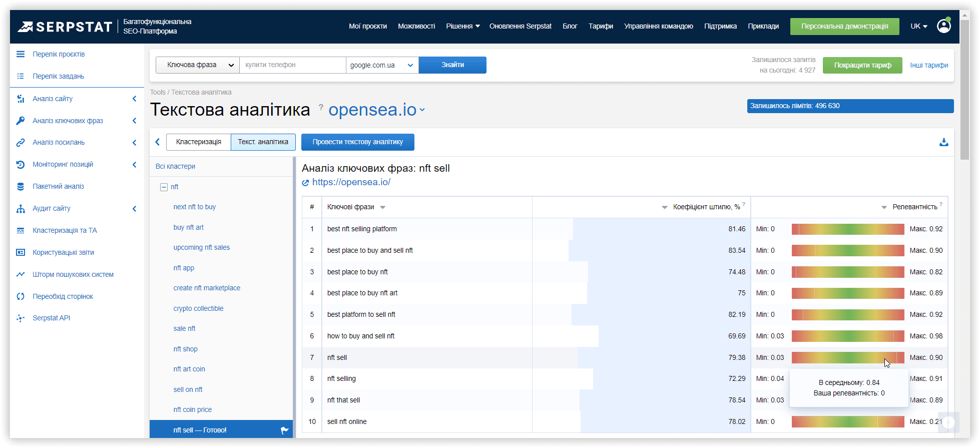
Task: Click the key icon for Аналіз ключових фраз
Action: click(21, 121)
